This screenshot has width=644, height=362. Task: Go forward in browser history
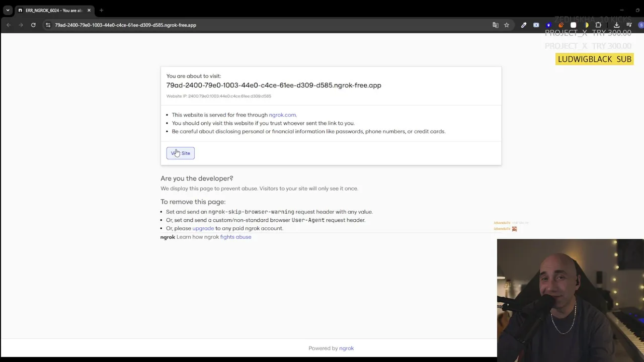coord(21,25)
